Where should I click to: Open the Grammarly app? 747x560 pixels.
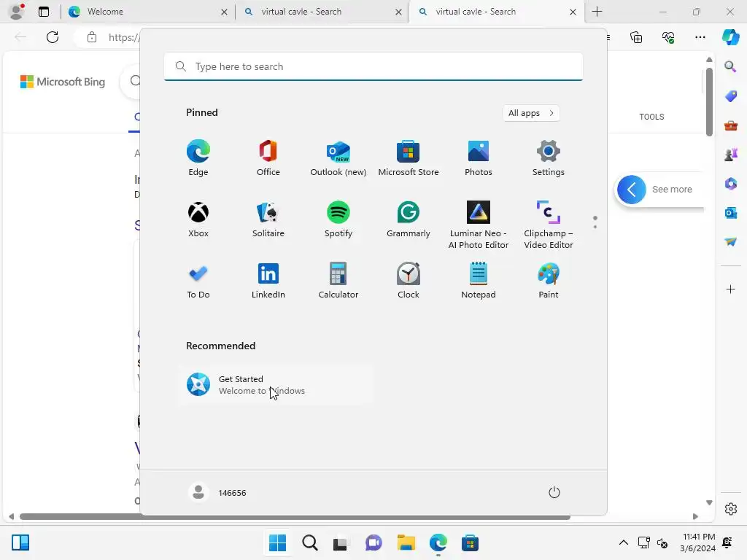pos(409,219)
